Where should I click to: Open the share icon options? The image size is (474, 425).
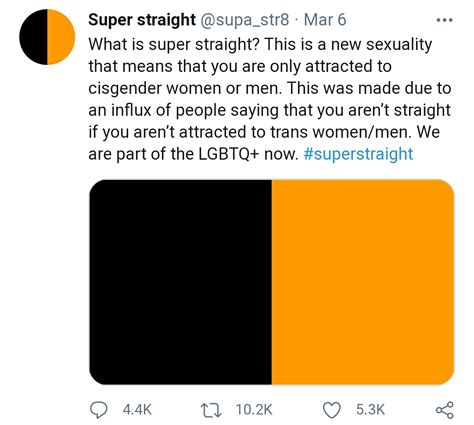click(445, 410)
